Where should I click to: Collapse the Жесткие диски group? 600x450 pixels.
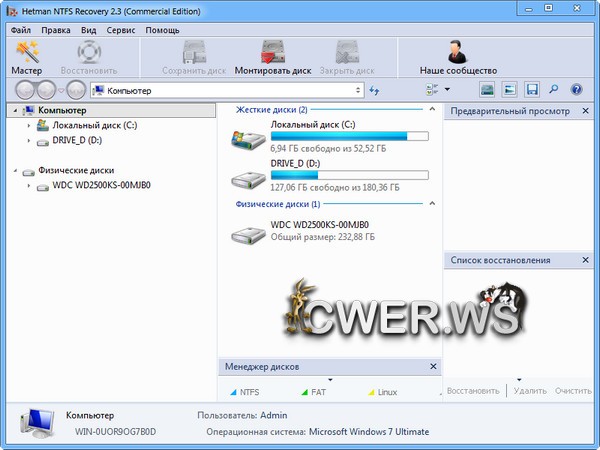coord(431,109)
